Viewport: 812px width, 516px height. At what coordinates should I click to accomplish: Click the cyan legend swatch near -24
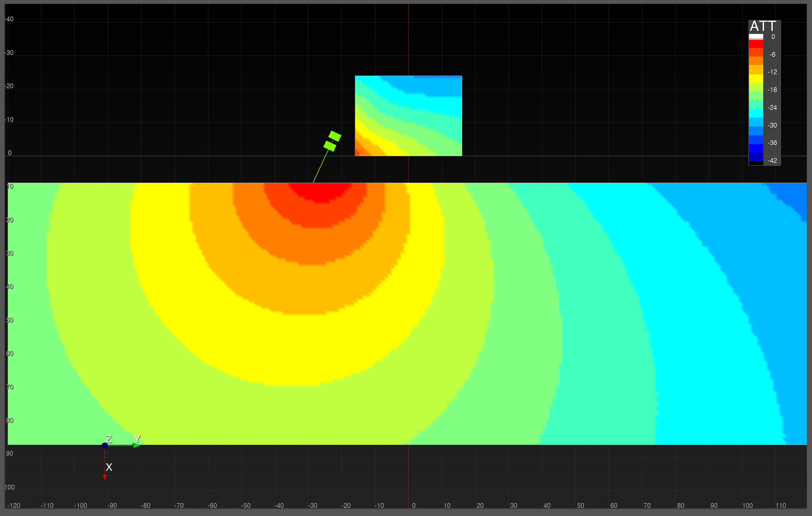point(756,113)
